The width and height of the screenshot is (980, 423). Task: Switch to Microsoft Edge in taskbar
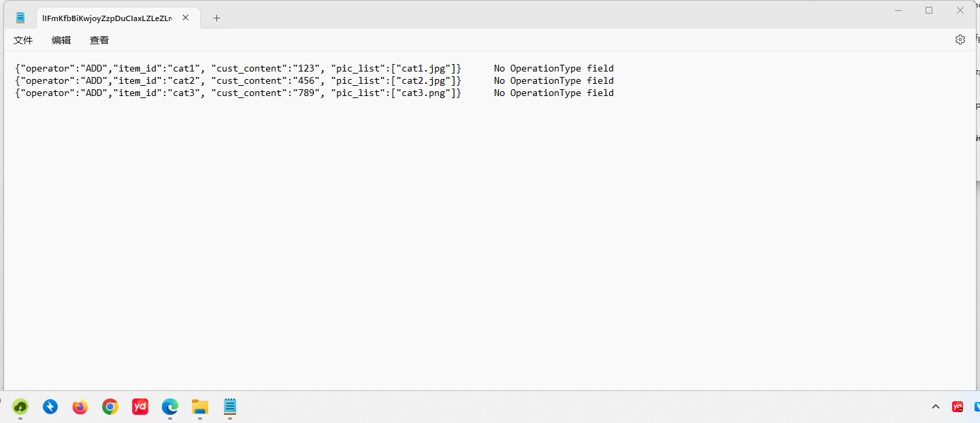(x=170, y=407)
